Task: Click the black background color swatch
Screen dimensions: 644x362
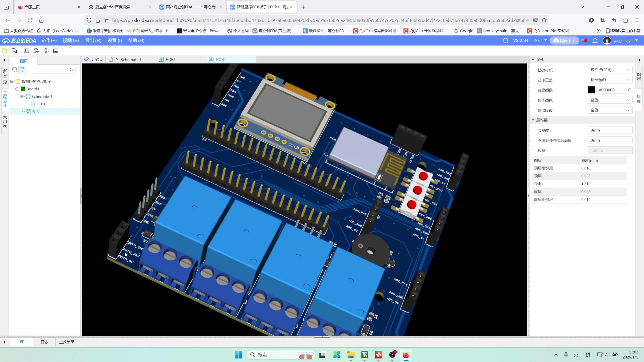Action: tap(591, 90)
